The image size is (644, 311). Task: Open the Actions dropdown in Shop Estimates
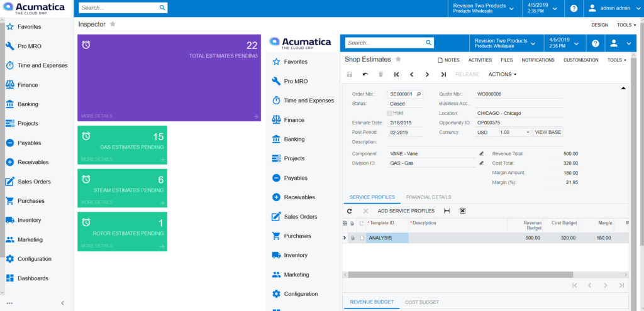502,74
